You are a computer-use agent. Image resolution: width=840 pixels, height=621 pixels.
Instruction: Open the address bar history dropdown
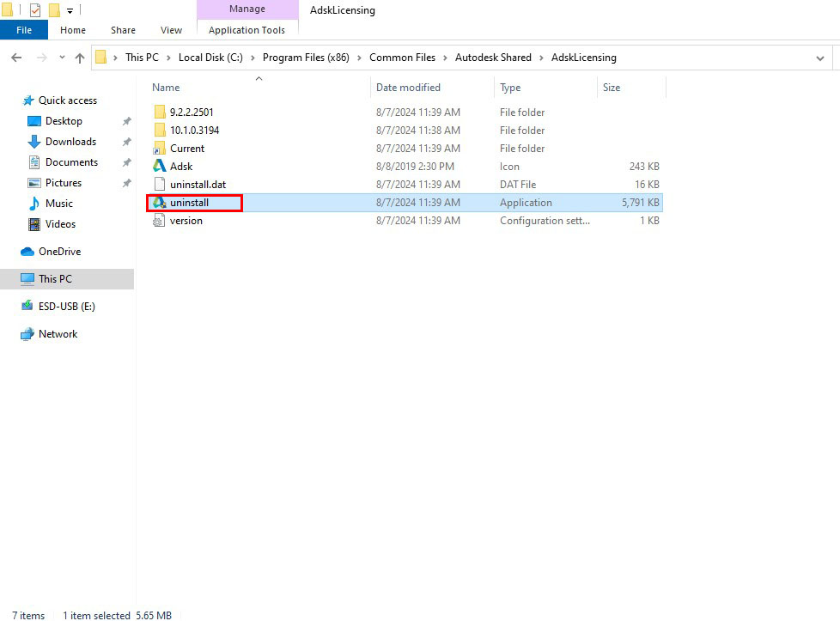pos(819,57)
